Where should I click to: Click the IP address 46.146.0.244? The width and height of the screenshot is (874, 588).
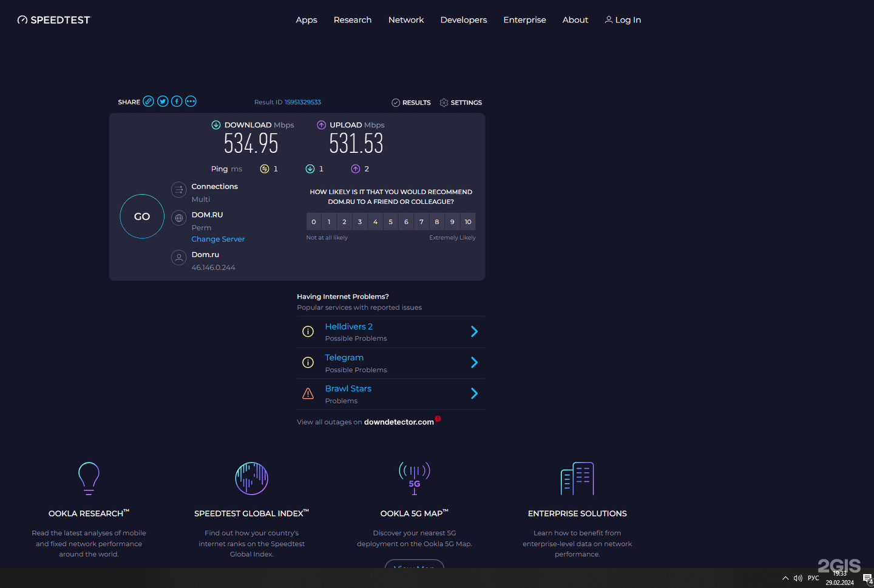(213, 268)
